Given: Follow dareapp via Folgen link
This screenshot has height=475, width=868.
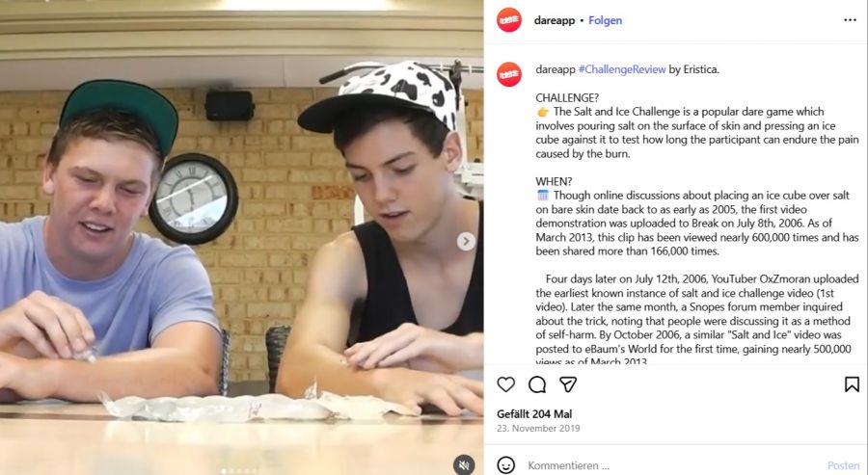Looking at the screenshot, I should (605, 20).
